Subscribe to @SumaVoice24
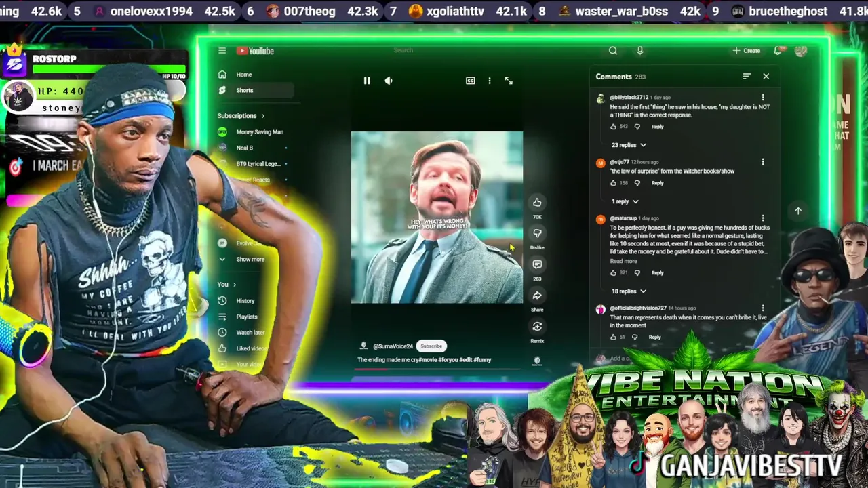The width and height of the screenshot is (868, 488). (431, 346)
